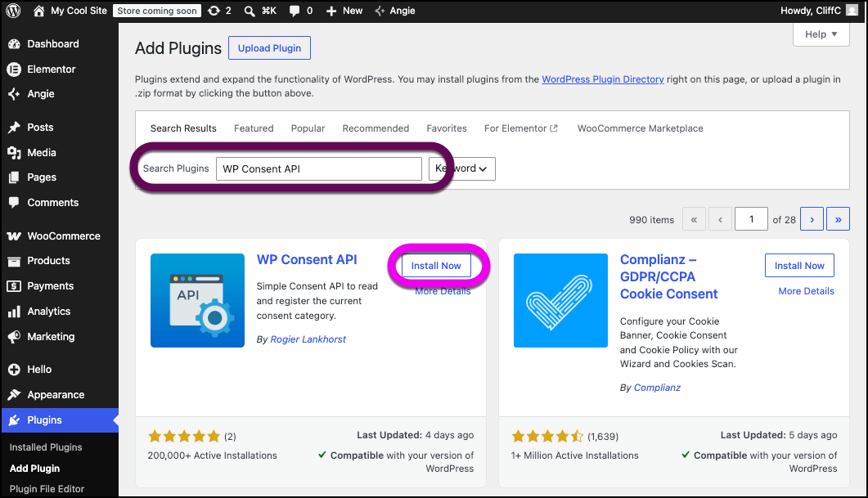
Task: Click Howdy, CliffC account text
Action: pyautogui.click(x=811, y=11)
